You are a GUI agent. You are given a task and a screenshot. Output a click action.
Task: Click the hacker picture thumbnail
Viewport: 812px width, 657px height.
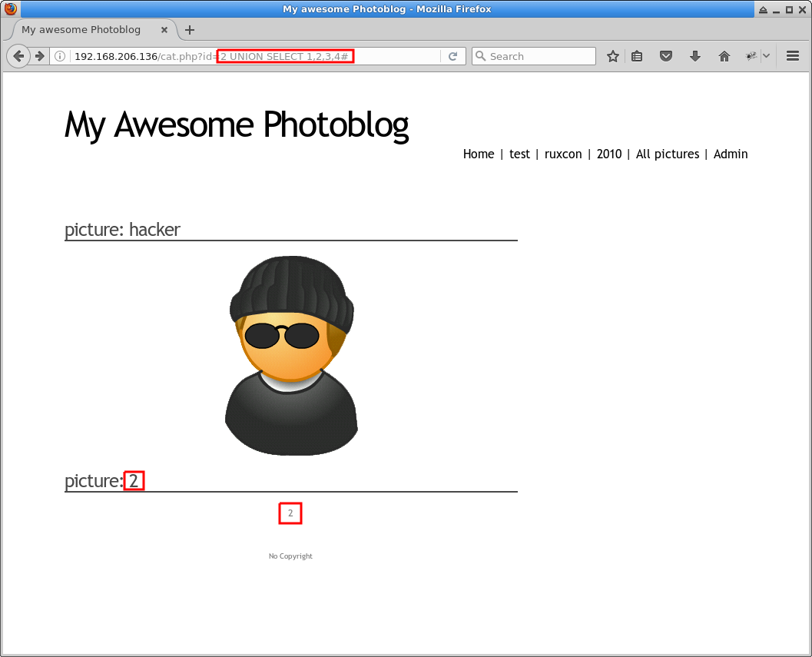[291, 356]
